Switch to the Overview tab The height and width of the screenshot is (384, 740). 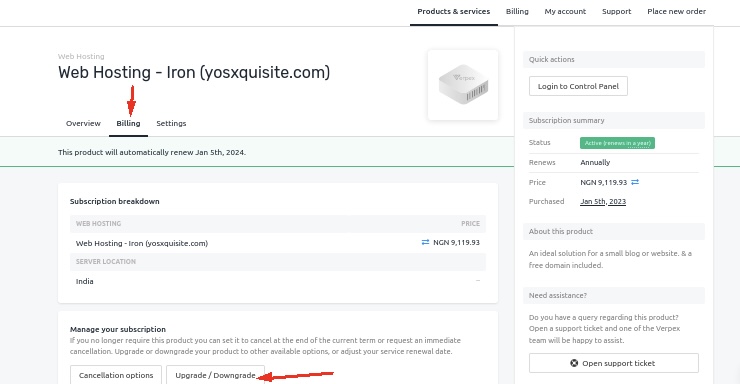[x=83, y=123]
